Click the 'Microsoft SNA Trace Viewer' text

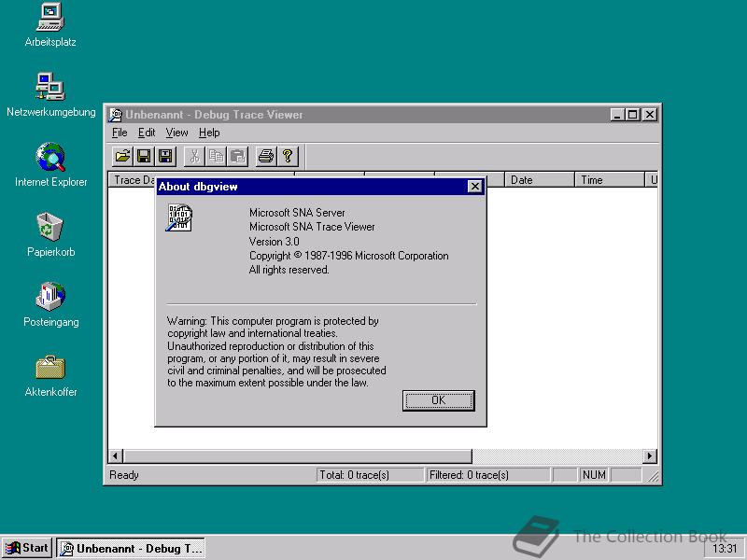click(312, 227)
